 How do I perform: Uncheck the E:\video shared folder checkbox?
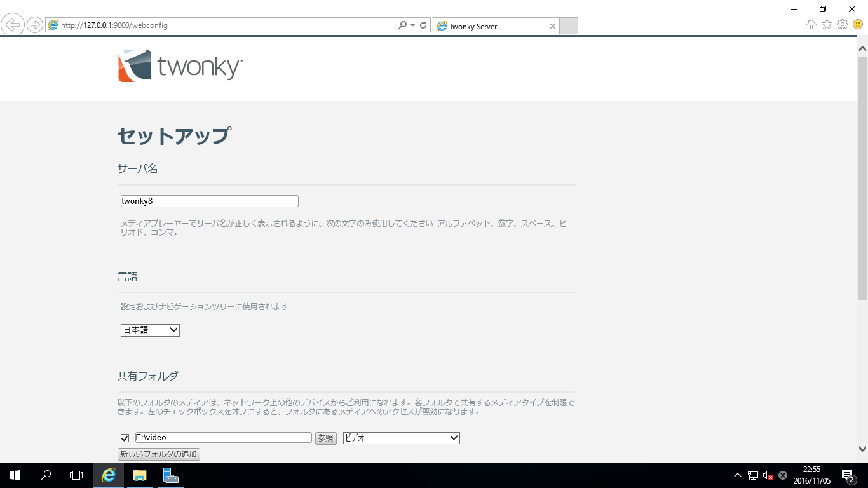[125, 438]
